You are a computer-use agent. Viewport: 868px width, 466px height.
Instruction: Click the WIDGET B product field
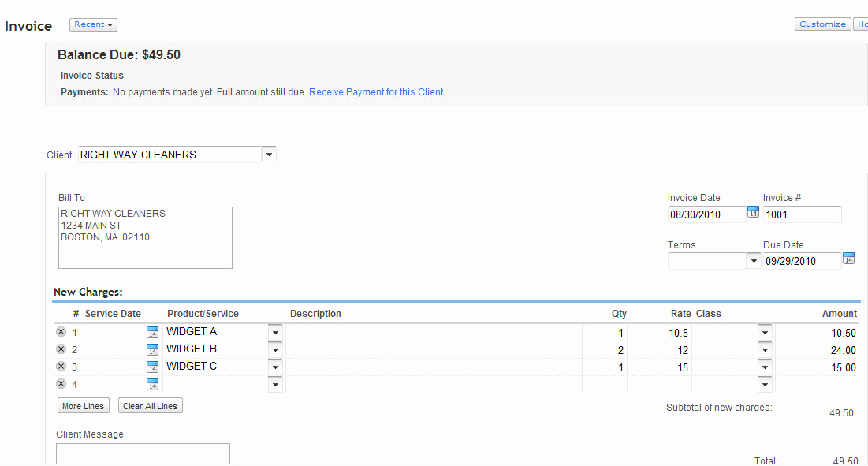[216, 349]
